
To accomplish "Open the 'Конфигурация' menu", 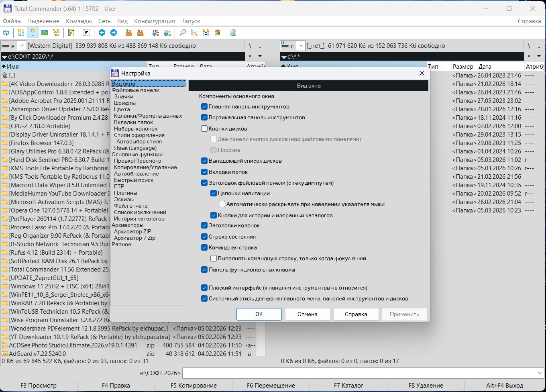I will 155,21.
